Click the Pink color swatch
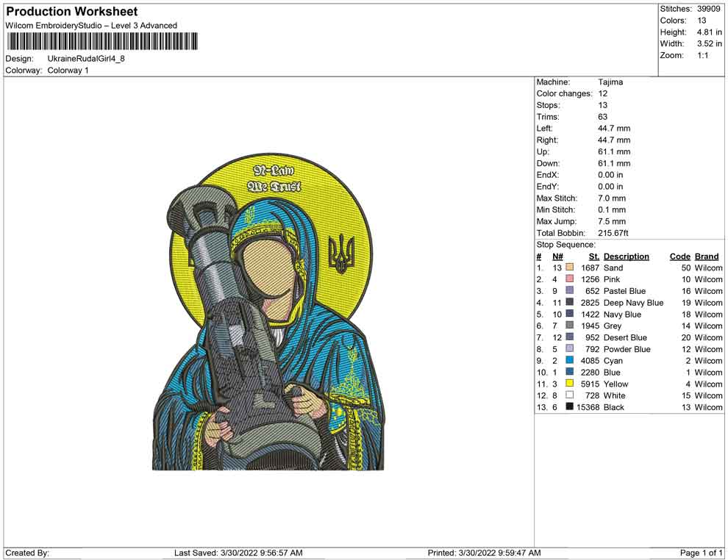This screenshot has width=728, height=560. click(x=570, y=279)
